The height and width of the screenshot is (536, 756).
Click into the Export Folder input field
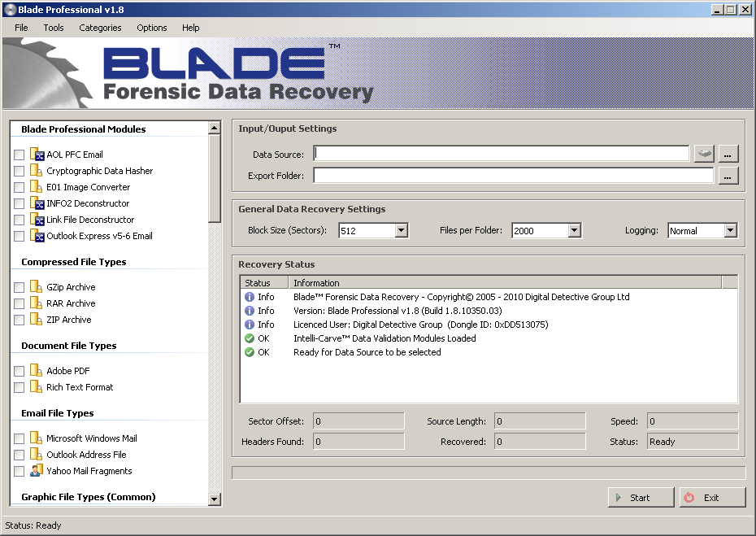[514, 176]
